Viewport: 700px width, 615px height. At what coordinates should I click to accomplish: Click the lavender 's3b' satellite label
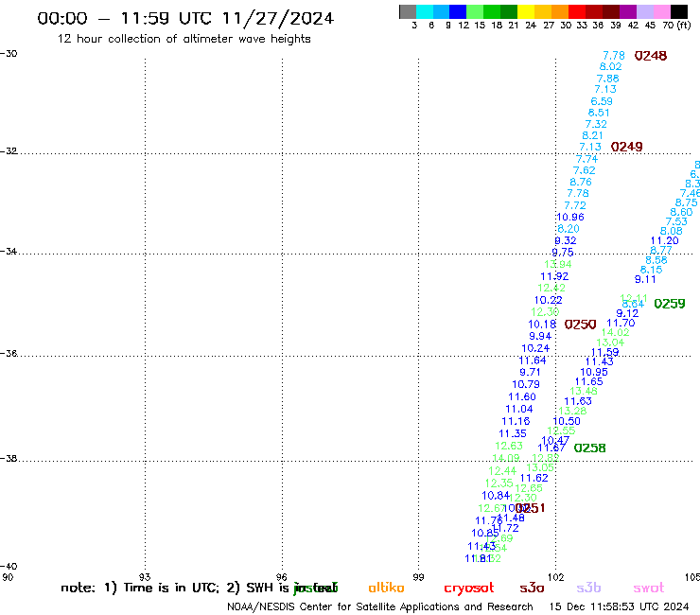(x=588, y=588)
